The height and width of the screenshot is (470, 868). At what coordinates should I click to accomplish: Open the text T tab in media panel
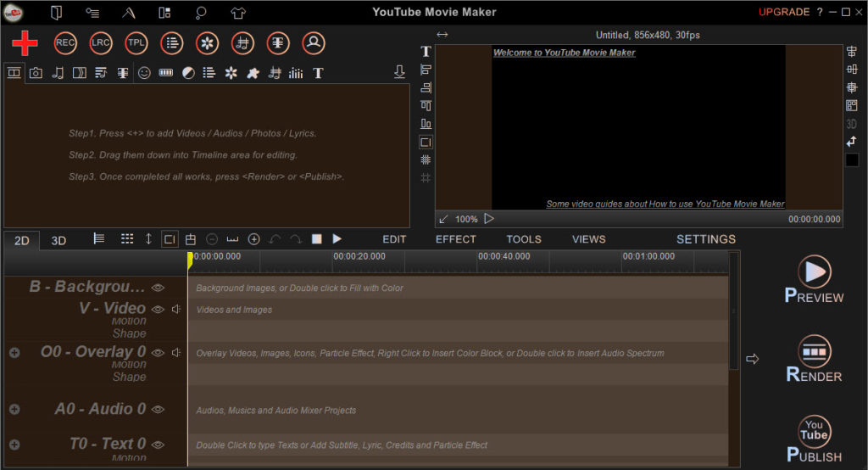pos(319,73)
